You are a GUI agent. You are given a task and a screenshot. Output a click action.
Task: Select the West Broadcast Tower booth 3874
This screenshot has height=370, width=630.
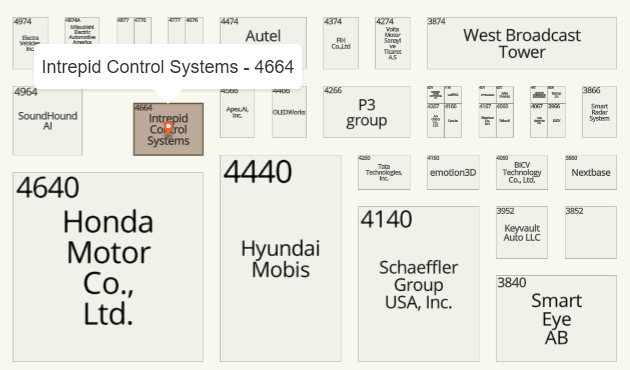click(x=522, y=43)
